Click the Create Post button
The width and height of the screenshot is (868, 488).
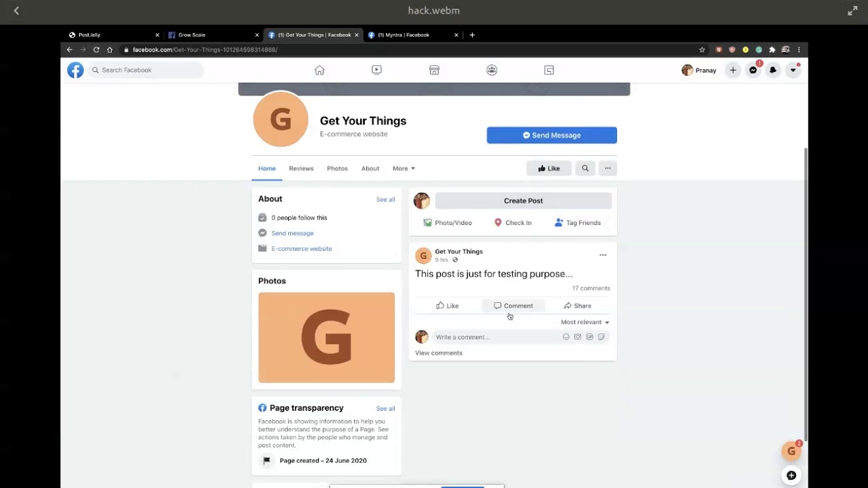[524, 201]
